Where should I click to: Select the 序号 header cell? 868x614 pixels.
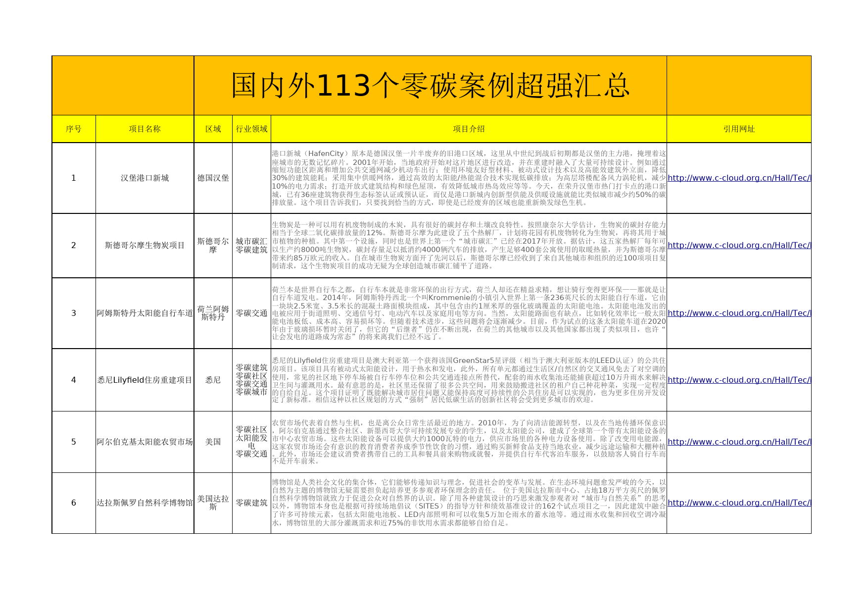pos(74,129)
